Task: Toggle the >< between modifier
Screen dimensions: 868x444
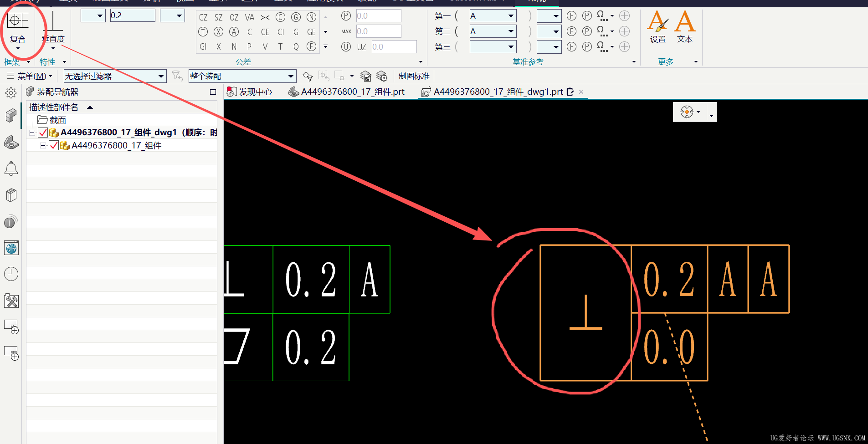Action: 265,17
